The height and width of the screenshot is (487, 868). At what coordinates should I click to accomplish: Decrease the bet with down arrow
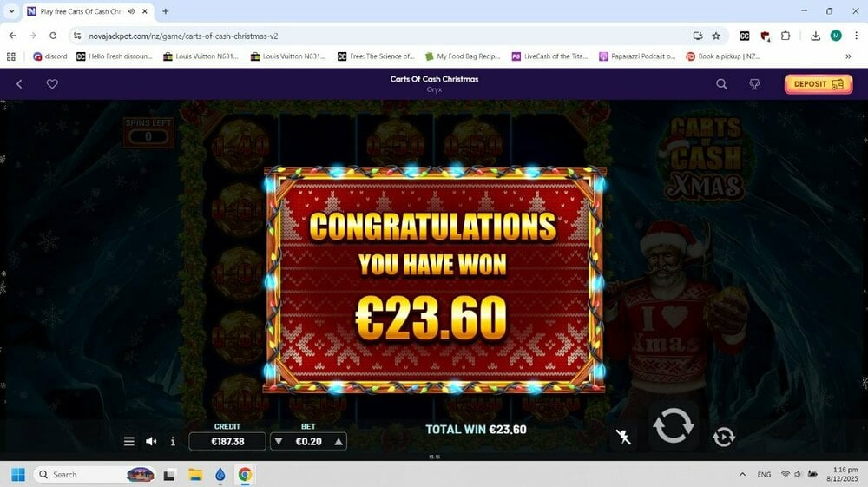[279, 441]
